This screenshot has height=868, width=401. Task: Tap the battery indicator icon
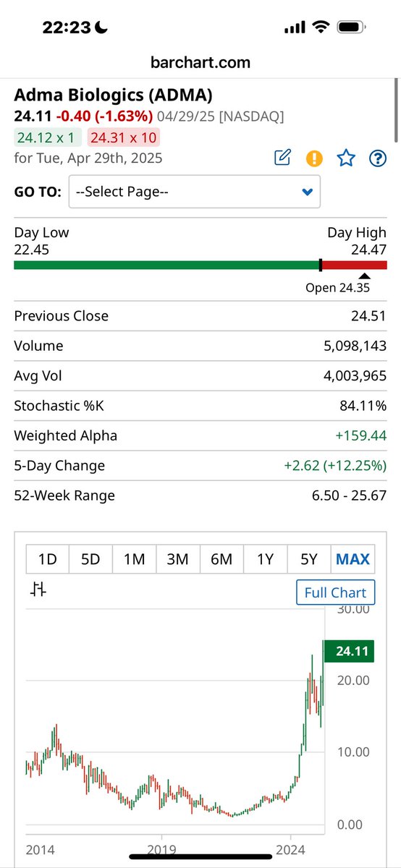tap(351, 27)
